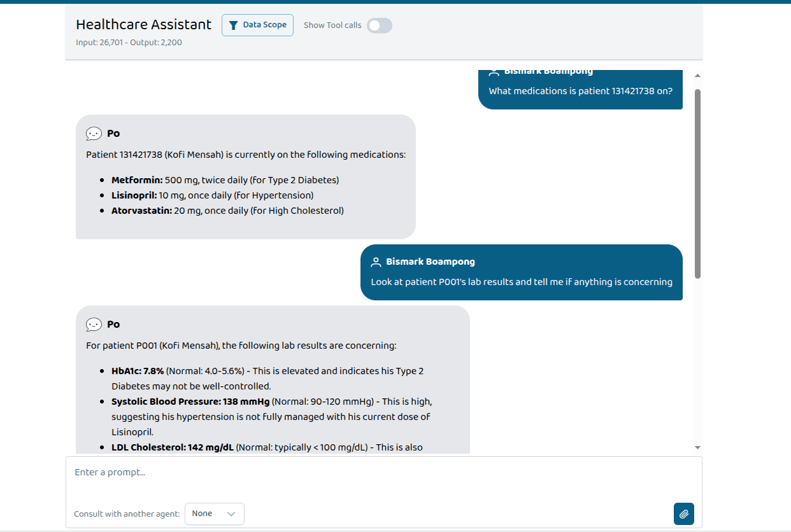Click the Po speech-bubble avatar on the medications reply

94,133
